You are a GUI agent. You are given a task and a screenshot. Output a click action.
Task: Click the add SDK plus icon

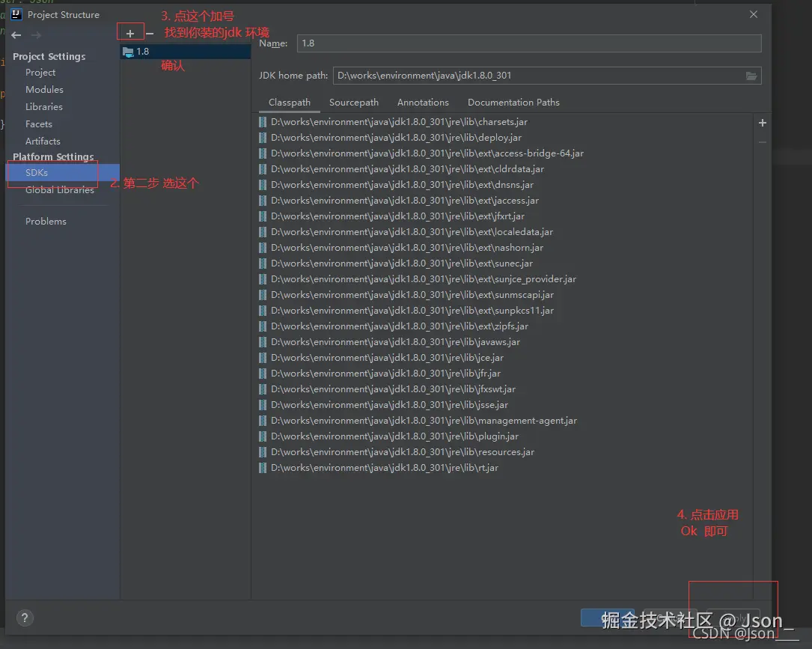[130, 34]
